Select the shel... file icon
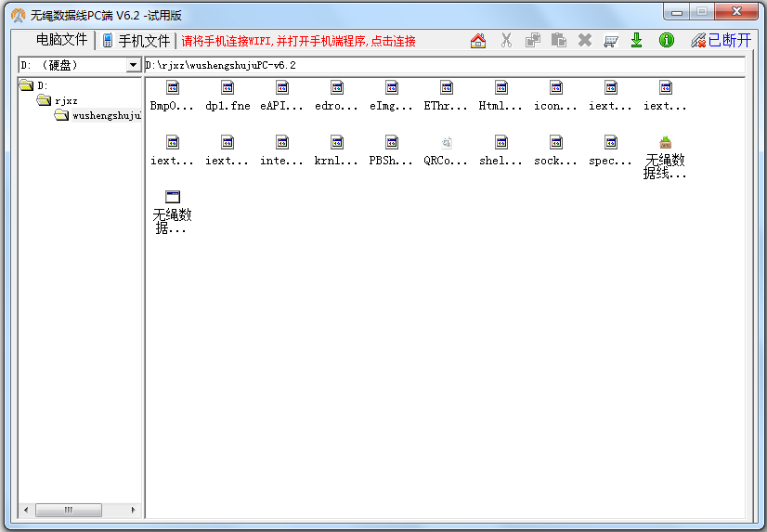Screen dimensions: 767x532 [500, 150]
